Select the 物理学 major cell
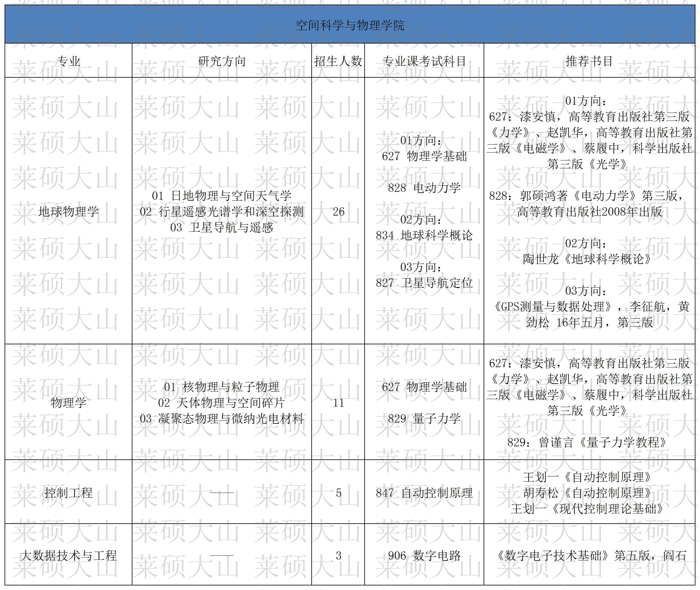 [x=68, y=402]
